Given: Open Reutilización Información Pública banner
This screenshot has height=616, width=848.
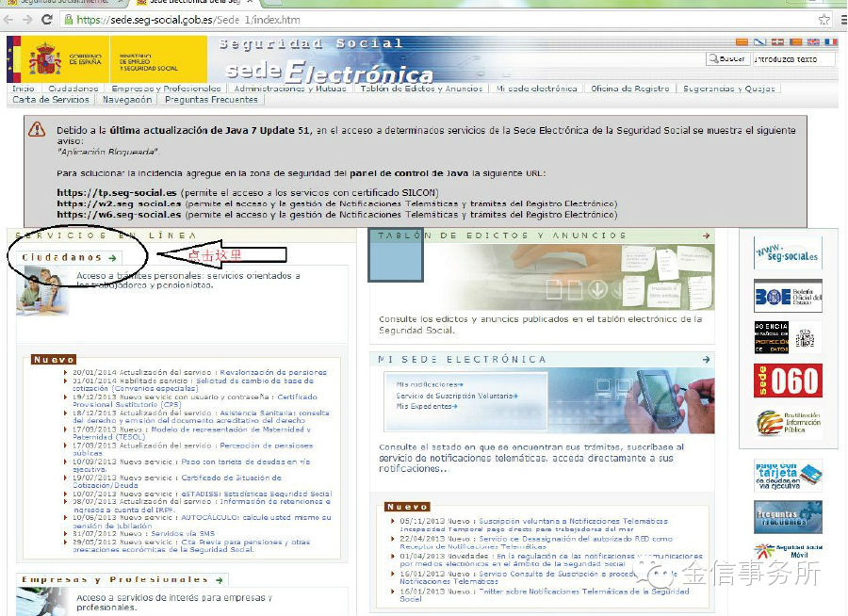Looking at the screenshot, I should (x=788, y=422).
